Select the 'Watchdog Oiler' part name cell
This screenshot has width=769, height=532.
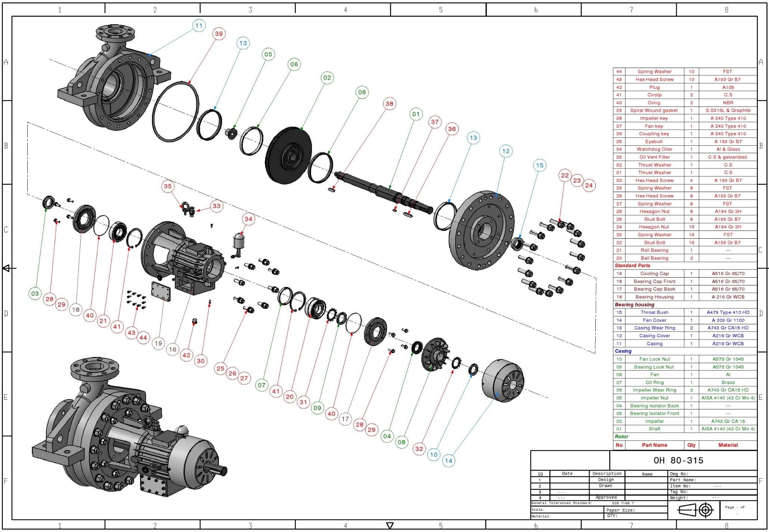pyautogui.click(x=654, y=149)
